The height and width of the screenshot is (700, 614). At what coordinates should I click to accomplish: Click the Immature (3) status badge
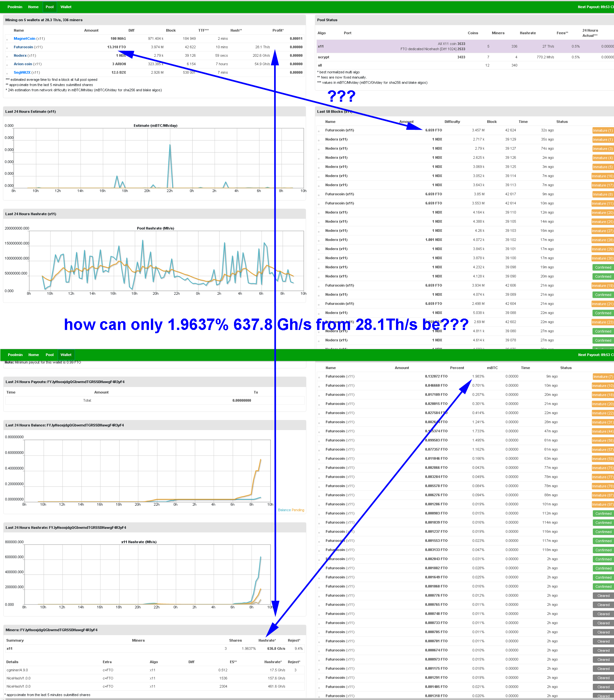pyautogui.click(x=603, y=149)
